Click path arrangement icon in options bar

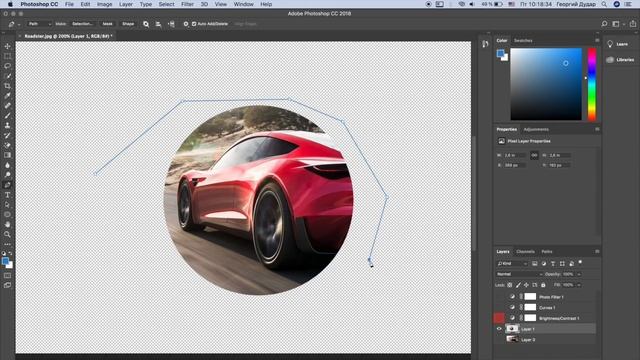(171, 24)
